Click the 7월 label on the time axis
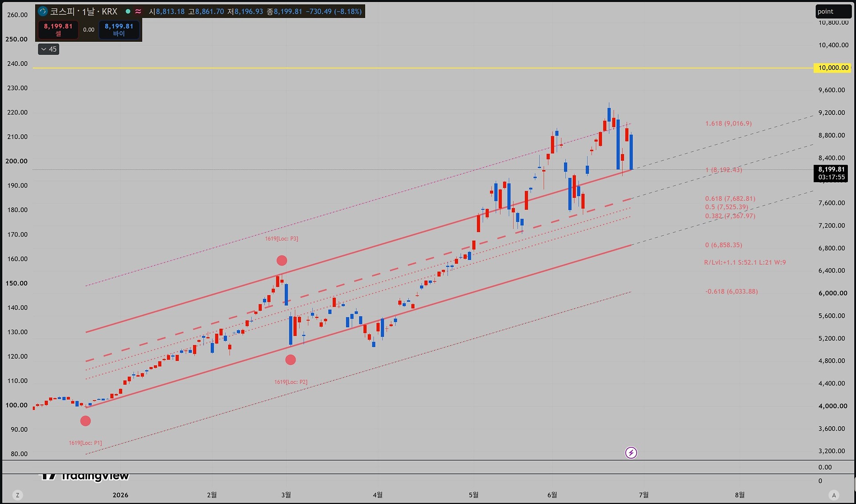856x504 pixels. pyautogui.click(x=644, y=495)
